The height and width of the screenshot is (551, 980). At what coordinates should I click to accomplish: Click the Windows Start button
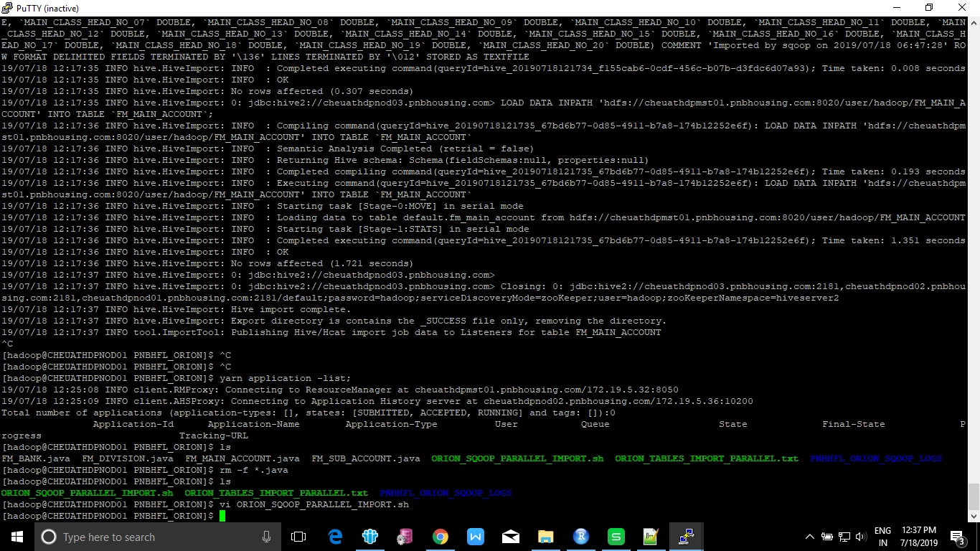coord(17,537)
